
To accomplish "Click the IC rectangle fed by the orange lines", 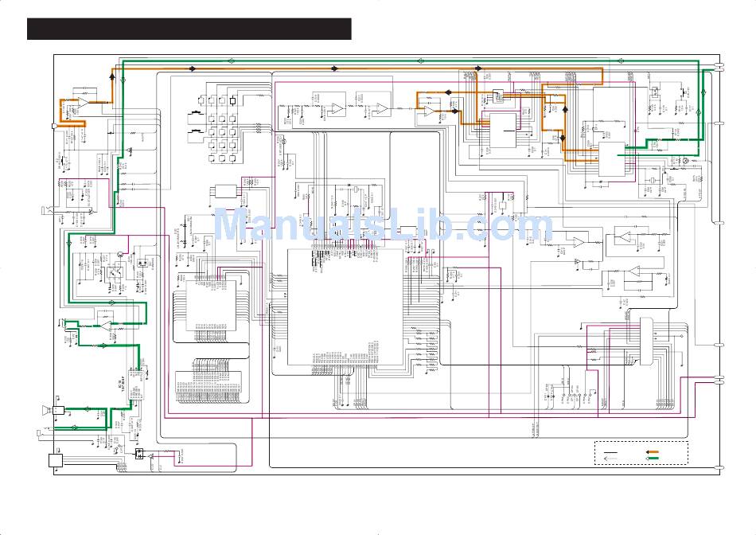I will [503, 131].
